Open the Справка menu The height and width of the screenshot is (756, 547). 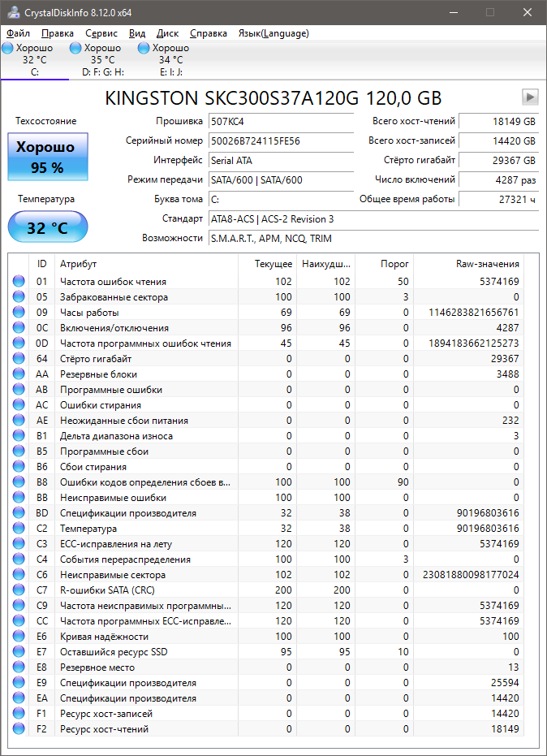(x=209, y=33)
